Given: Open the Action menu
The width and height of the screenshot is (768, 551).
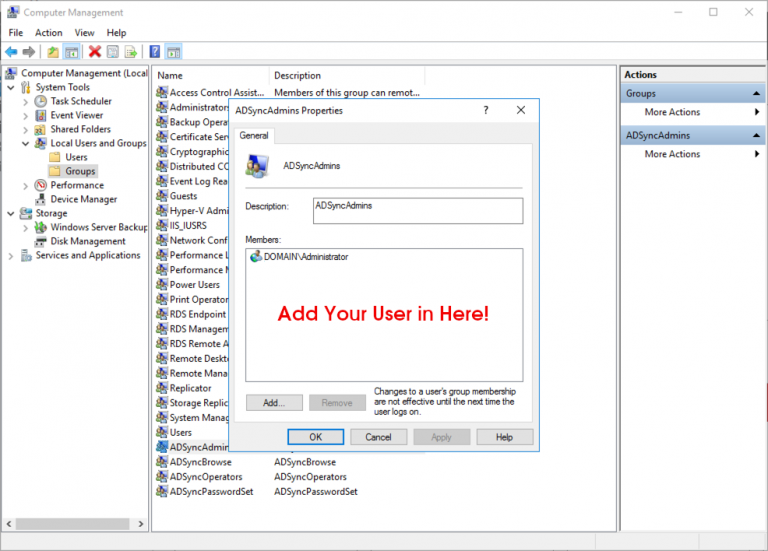Looking at the screenshot, I should 48,33.
